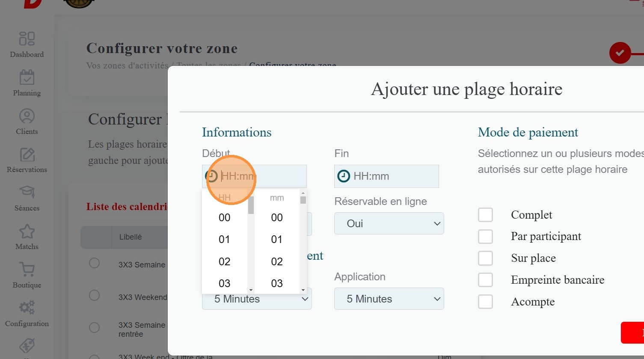Open Matchs star icon
This screenshot has width=644, height=359.
coord(27,231)
